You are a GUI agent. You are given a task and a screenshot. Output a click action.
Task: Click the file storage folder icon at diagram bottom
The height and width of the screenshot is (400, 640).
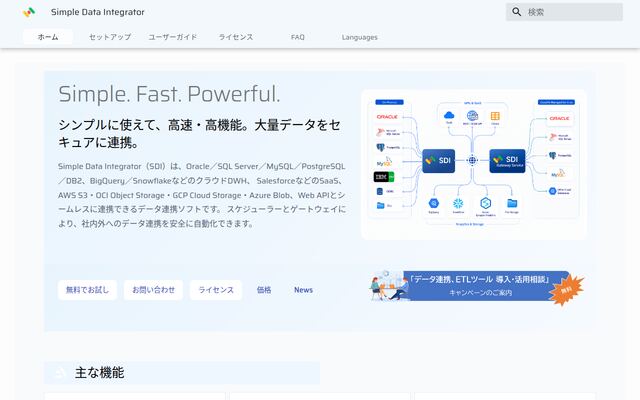tap(512, 203)
